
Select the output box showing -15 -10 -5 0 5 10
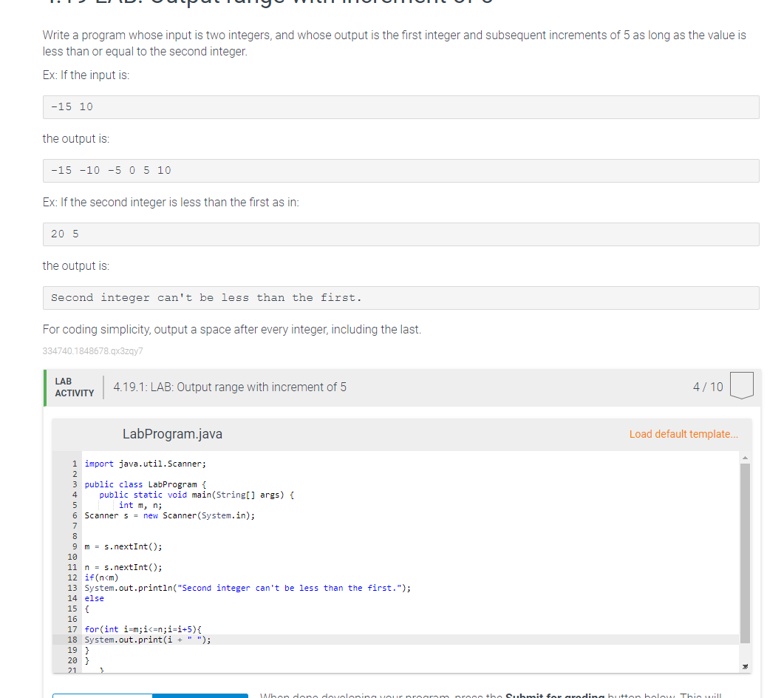[x=400, y=170]
